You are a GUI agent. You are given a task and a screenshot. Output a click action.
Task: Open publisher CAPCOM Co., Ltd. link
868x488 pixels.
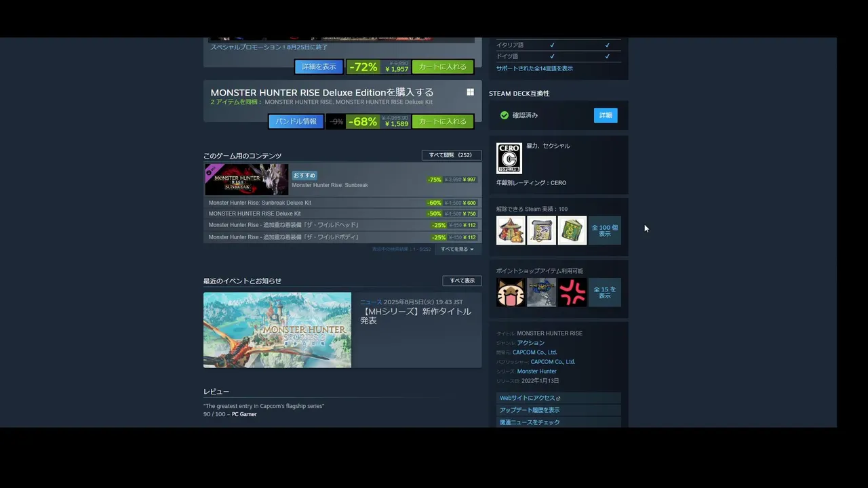coord(553,362)
